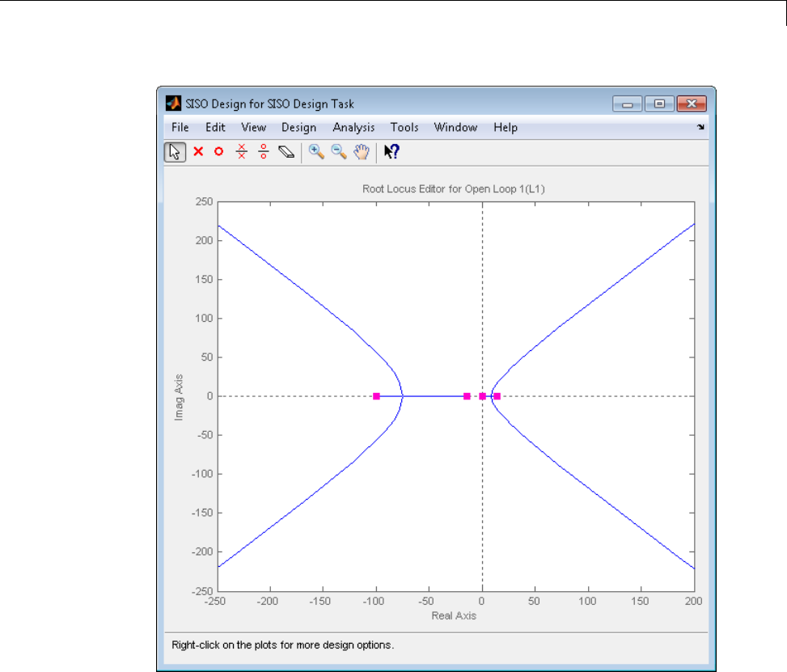
Task: Choose the add real pole (red X) tool
Action: click(x=197, y=151)
